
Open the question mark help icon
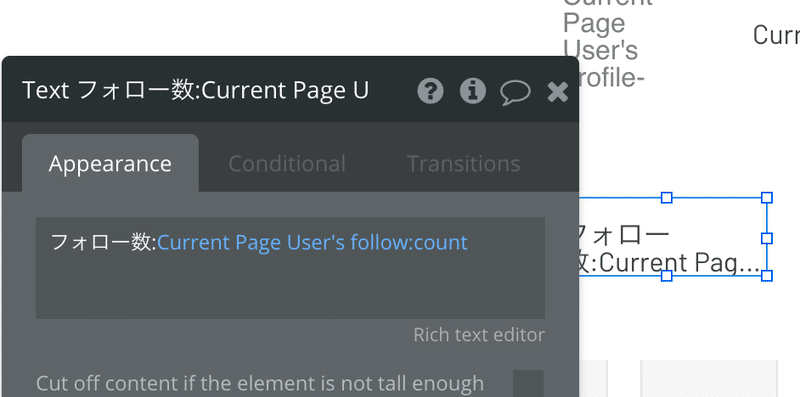click(x=430, y=91)
